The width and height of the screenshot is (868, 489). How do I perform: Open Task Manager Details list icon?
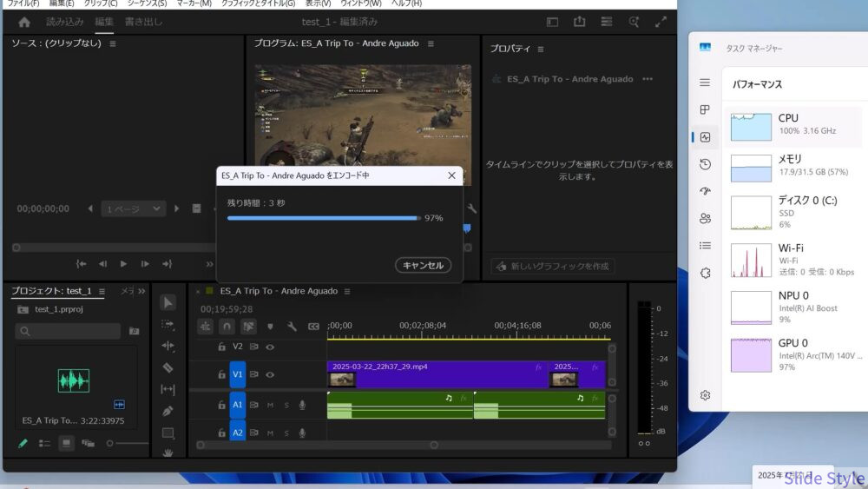[x=705, y=245]
